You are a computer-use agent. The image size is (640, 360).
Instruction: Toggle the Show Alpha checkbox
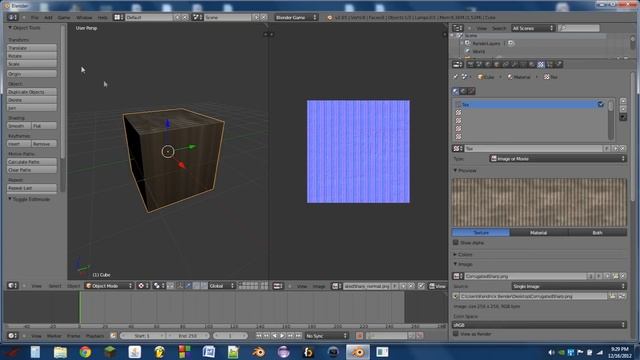(x=456, y=243)
